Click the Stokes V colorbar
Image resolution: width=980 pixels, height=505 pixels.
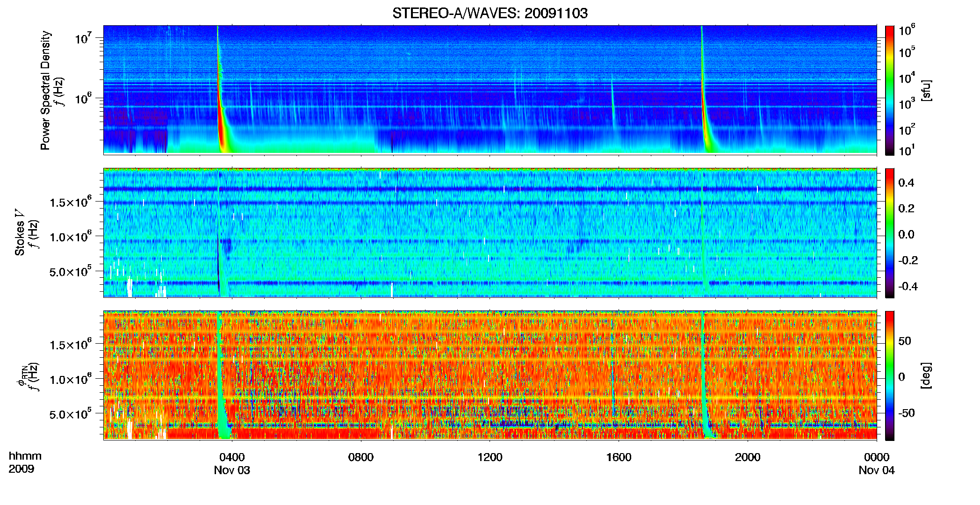click(890, 233)
